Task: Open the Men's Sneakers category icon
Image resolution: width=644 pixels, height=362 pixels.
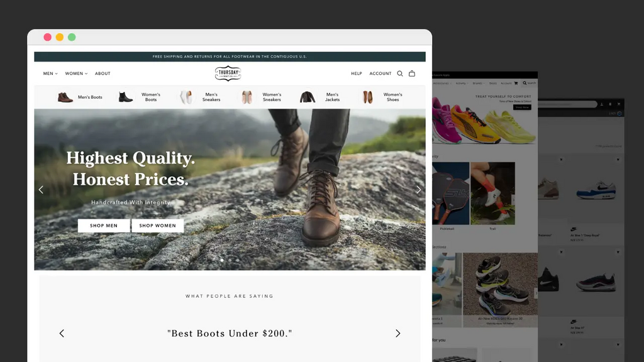Action: pos(187,97)
